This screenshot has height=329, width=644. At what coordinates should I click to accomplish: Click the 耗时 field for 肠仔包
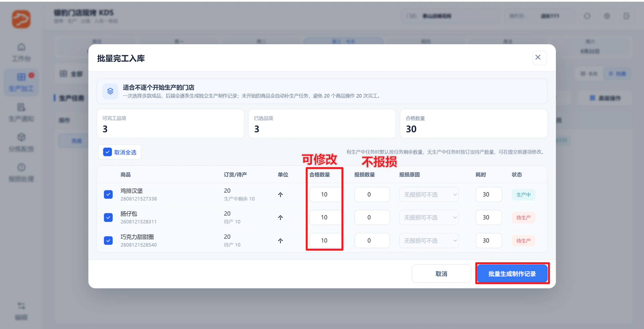[x=489, y=218]
